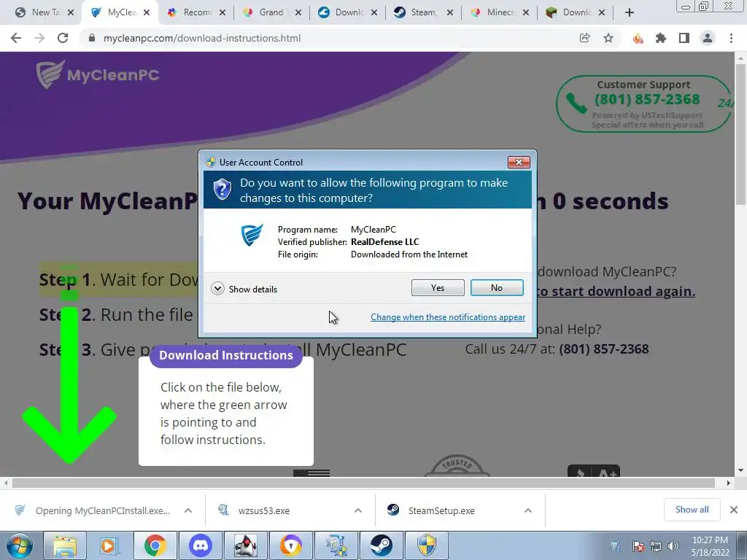Click the MyCleanPC logo on page

click(98, 75)
